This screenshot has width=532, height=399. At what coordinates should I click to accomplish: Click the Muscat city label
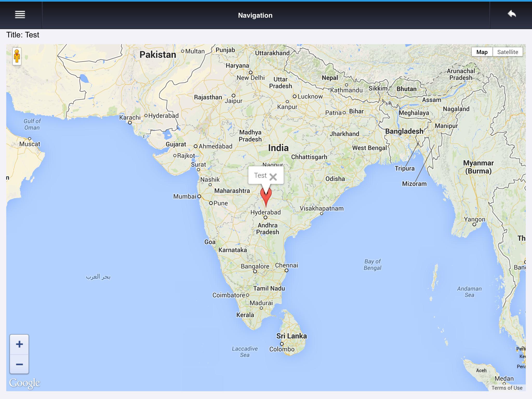coord(30,144)
